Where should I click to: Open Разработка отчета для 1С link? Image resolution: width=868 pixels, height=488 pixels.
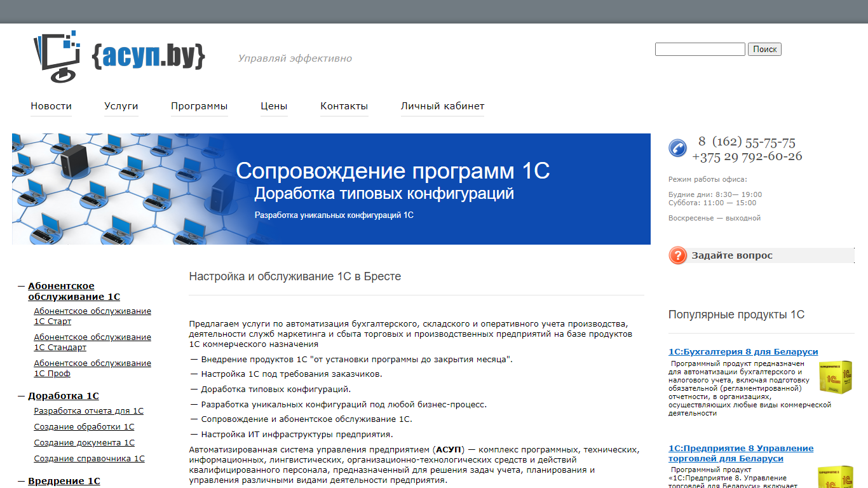point(89,411)
